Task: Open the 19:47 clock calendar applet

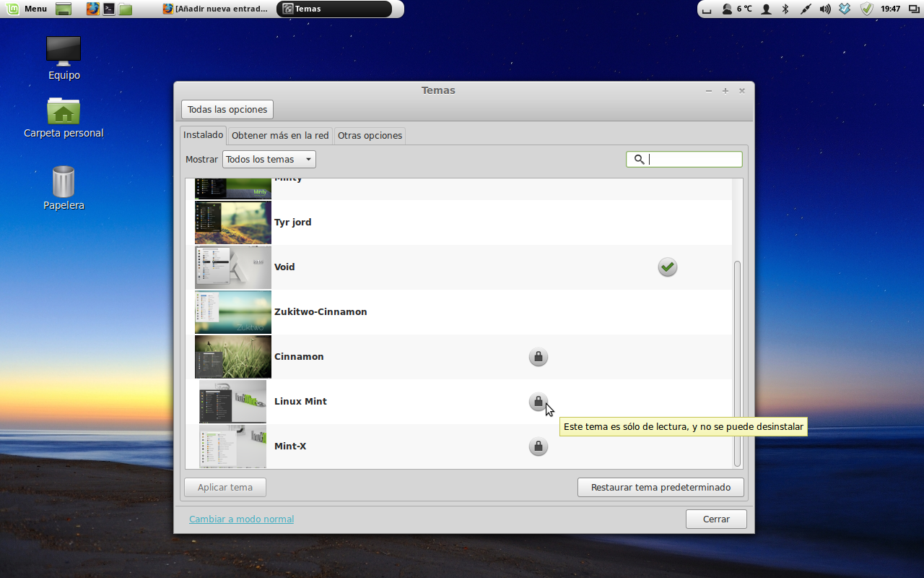Action: tap(890, 9)
